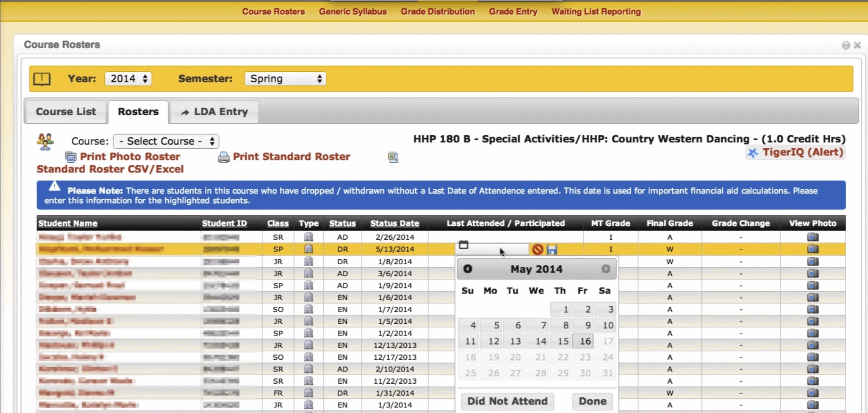Click the help question mark icon
Image resolution: width=868 pixels, height=413 pixels.
click(x=846, y=45)
